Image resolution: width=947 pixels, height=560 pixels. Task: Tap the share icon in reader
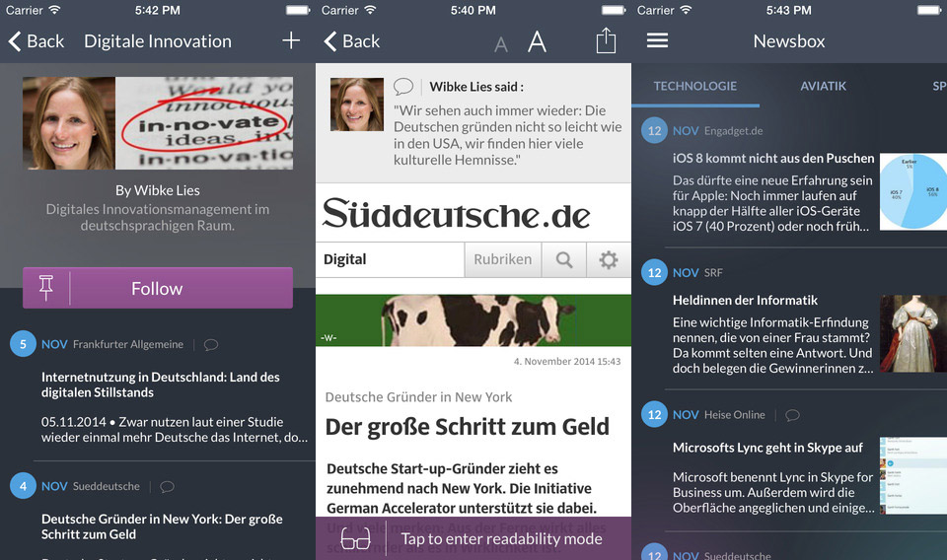[x=606, y=40]
